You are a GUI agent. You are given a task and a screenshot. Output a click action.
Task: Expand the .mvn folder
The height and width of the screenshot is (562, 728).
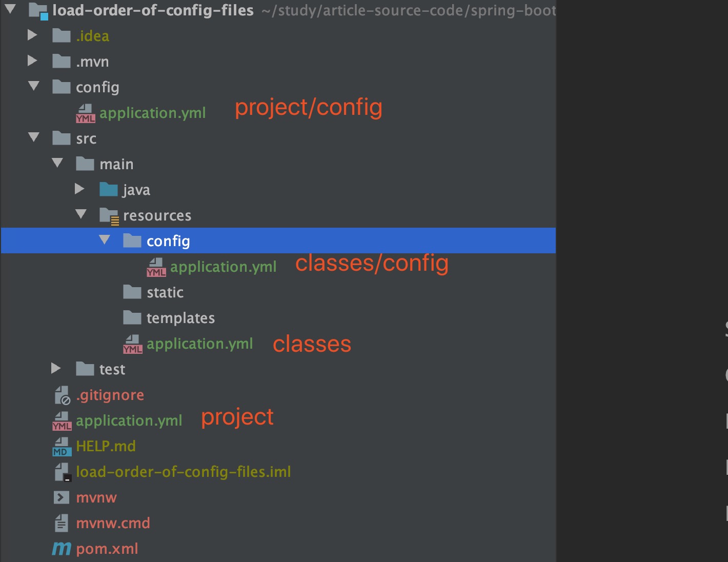(32, 61)
